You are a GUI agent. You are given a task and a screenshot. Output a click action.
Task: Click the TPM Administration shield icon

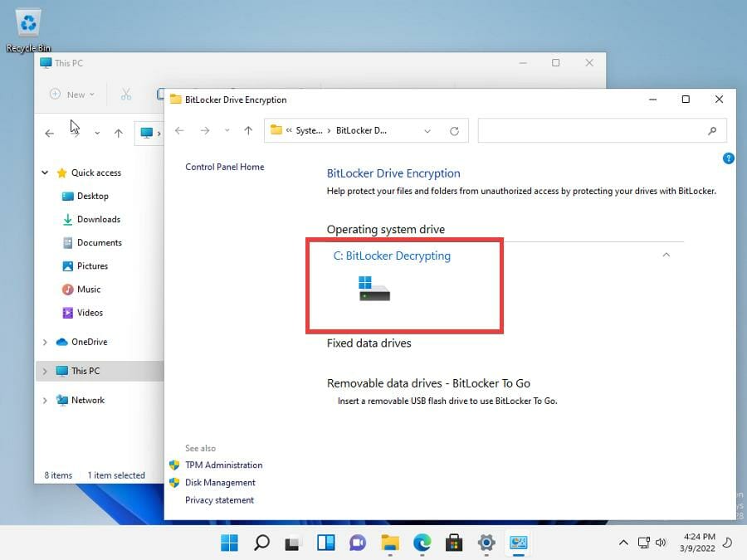coord(173,465)
